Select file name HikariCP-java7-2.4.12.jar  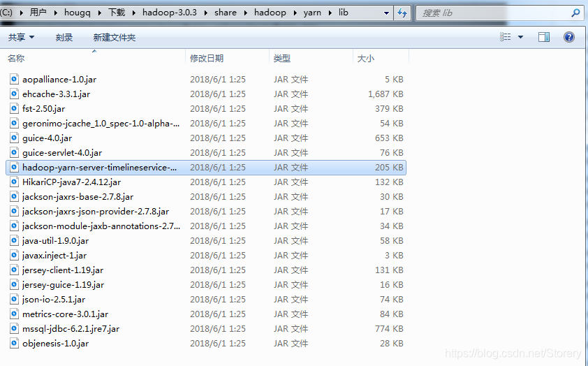pyautogui.click(x=72, y=182)
